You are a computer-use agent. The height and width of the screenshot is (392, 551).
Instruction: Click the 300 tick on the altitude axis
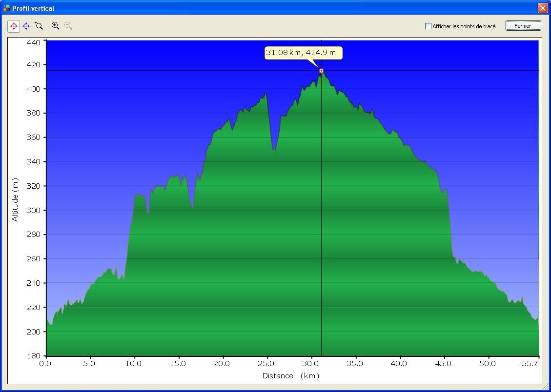(x=33, y=210)
